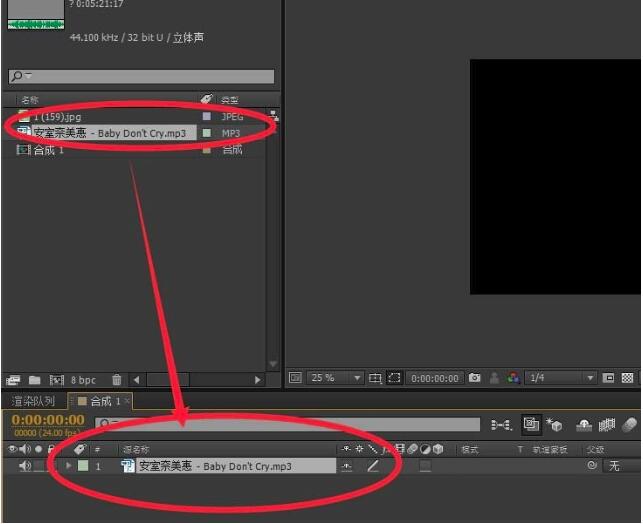Take a snapshot with the camera icon

pos(474,378)
